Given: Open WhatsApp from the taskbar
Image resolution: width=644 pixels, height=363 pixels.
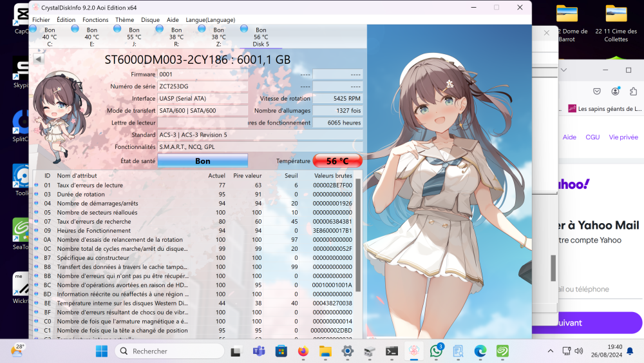Looking at the screenshot, I should 435,351.
